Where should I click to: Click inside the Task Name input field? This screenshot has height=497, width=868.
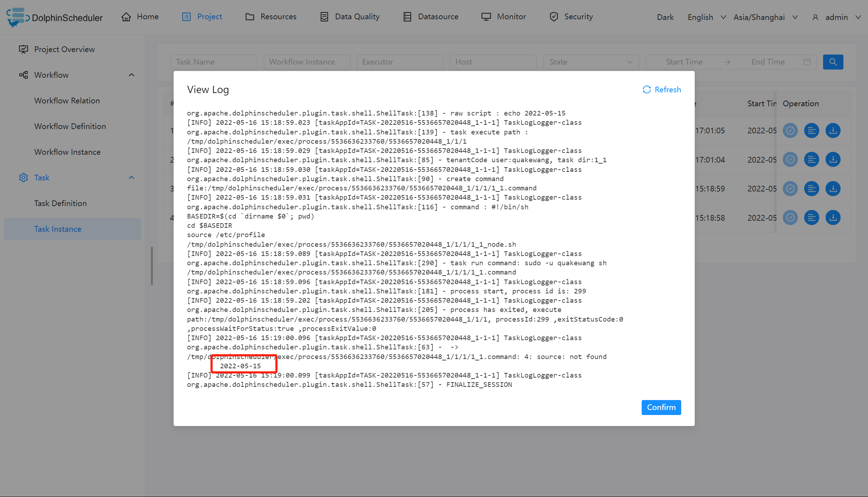tap(214, 62)
